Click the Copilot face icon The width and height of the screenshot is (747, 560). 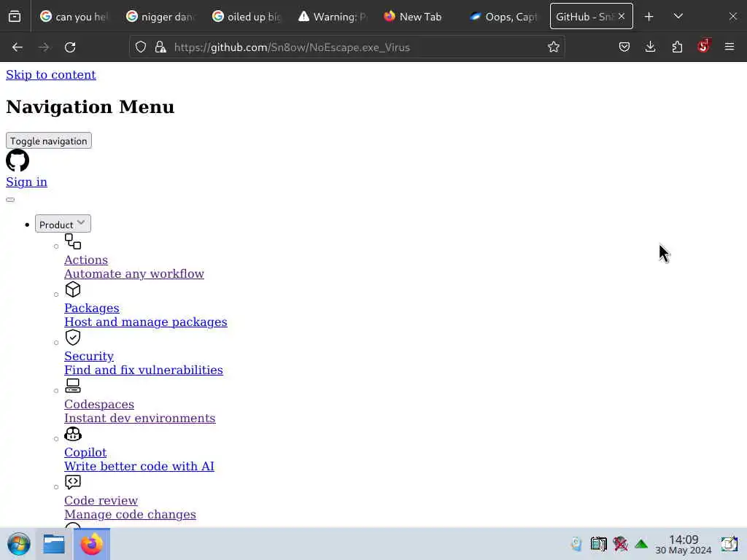pyautogui.click(x=73, y=434)
